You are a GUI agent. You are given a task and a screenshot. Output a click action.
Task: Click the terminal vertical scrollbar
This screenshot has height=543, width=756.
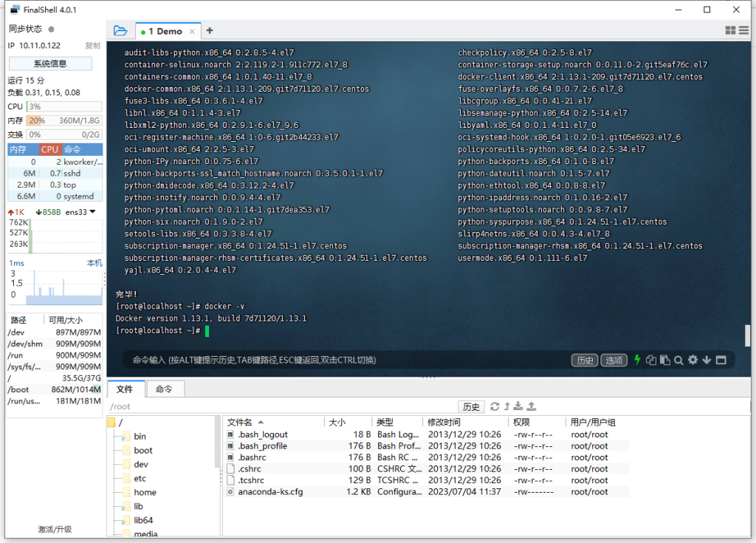747,335
